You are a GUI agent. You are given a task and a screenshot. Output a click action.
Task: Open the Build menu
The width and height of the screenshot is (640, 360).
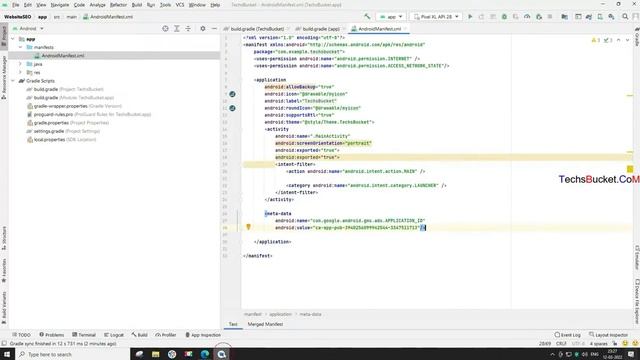coord(137,5)
